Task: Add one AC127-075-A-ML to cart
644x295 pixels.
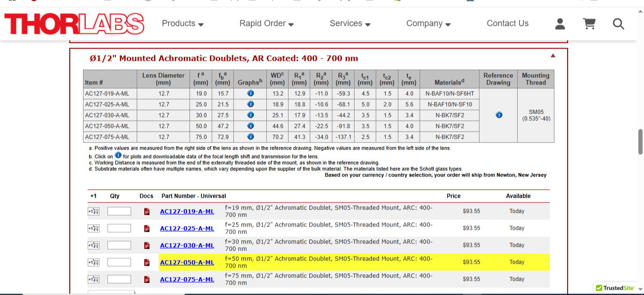Action: (x=93, y=279)
